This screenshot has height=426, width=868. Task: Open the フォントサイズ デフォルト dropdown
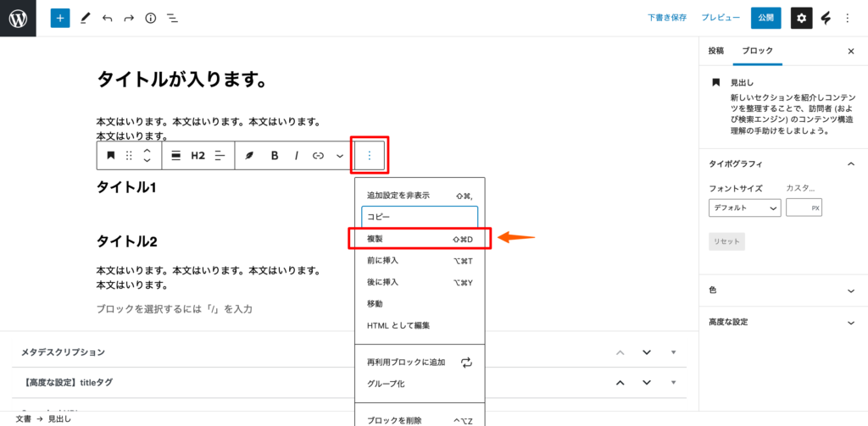pos(744,207)
